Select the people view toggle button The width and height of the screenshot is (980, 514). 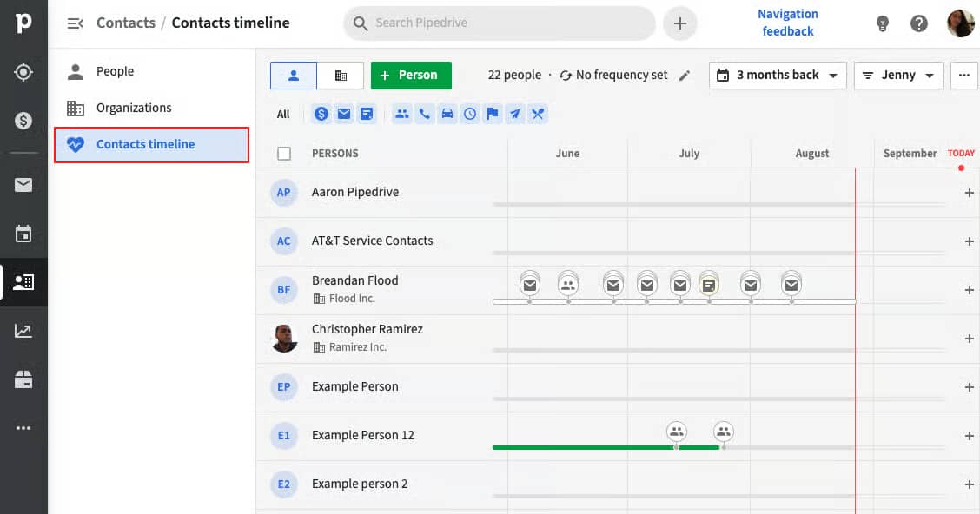click(293, 76)
